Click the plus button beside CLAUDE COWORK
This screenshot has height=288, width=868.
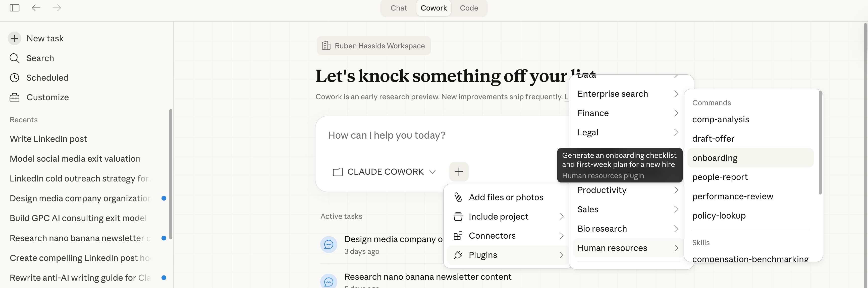pos(459,172)
